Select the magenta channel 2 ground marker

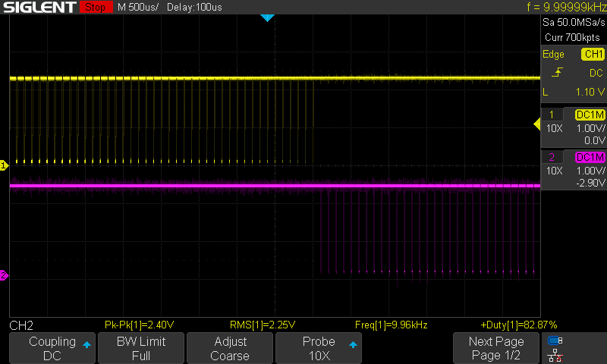click(4, 275)
